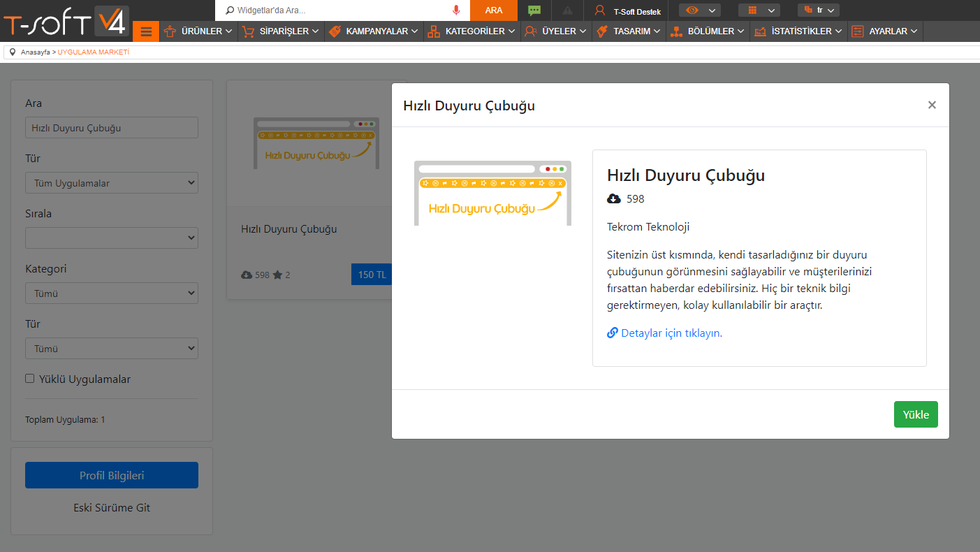The width and height of the screenshot is (980, 552).
Task: Open the SİPARİŞLER menu
Action: click(x=281, y=31)
